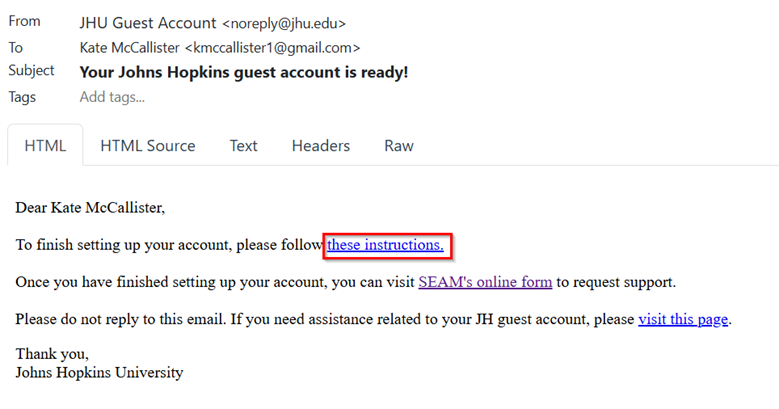This screenshot has height=409, width=779.
Task: Click the Johns Hopkins University signature text
Action: click(99, 373)
